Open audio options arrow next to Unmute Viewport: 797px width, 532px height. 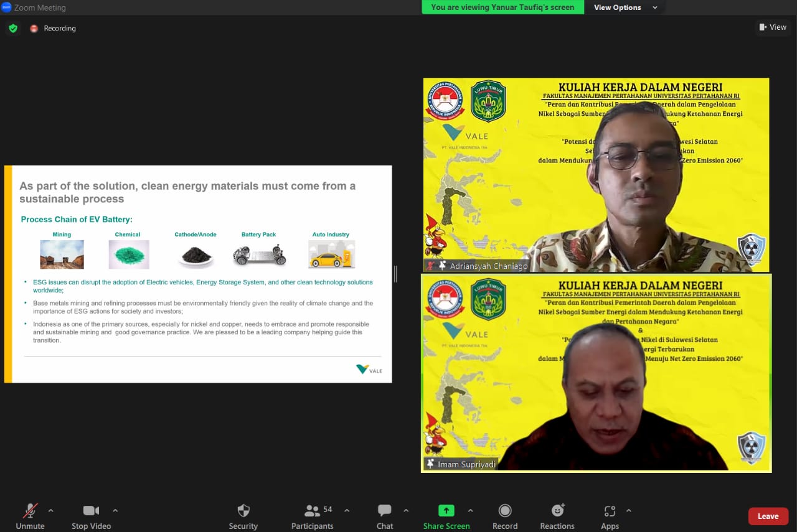[51, 511]
